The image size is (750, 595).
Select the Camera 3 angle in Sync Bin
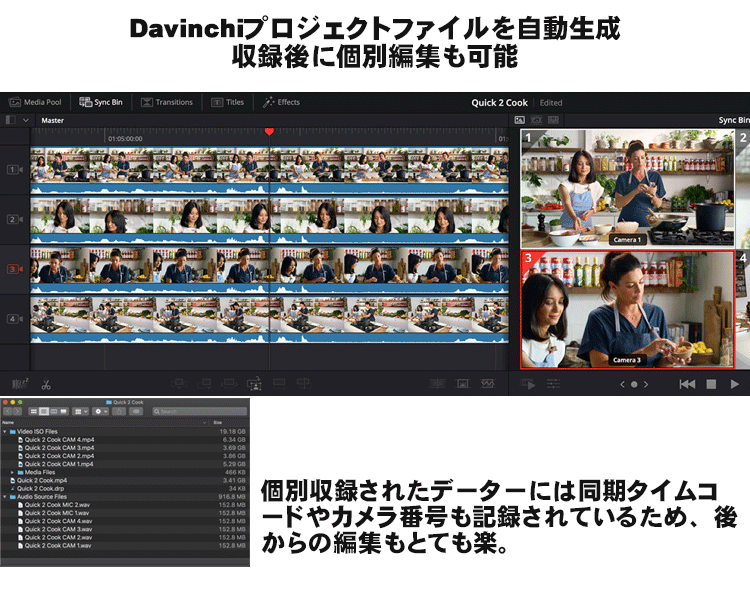(627, 310)
